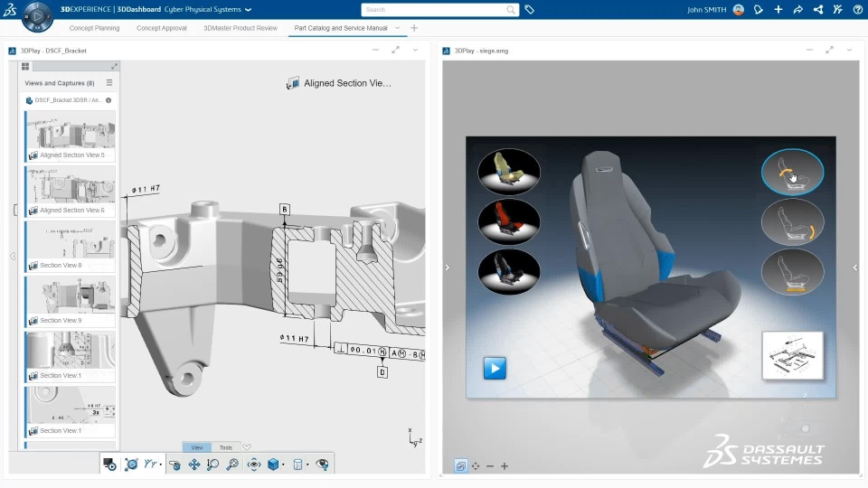Add a new dashboard tab
Screen dimensions: 868x488
click(x=414, y=28)
